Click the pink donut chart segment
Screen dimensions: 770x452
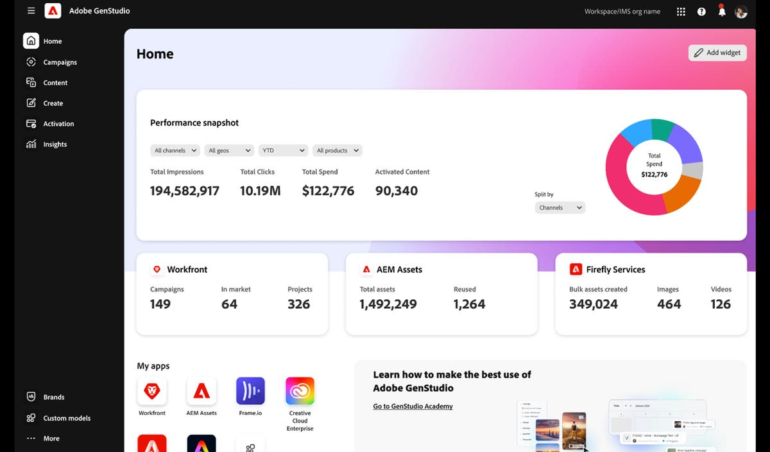point(622,179)
